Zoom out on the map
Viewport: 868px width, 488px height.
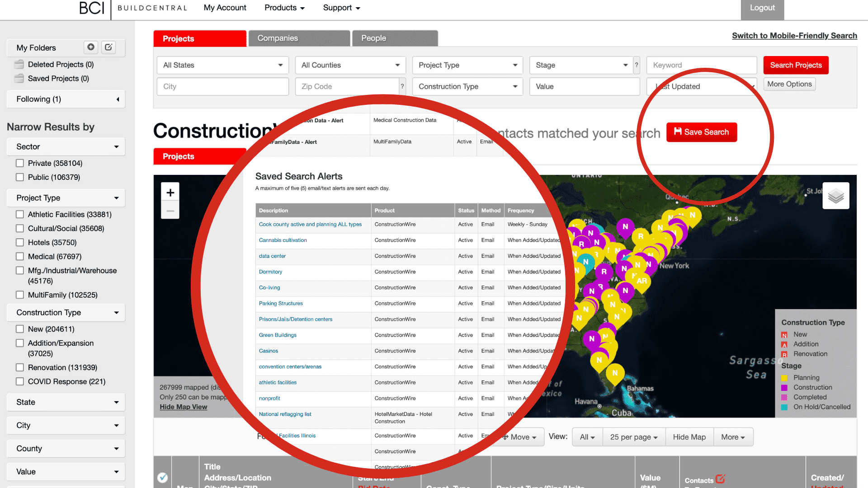coord(170,211)
